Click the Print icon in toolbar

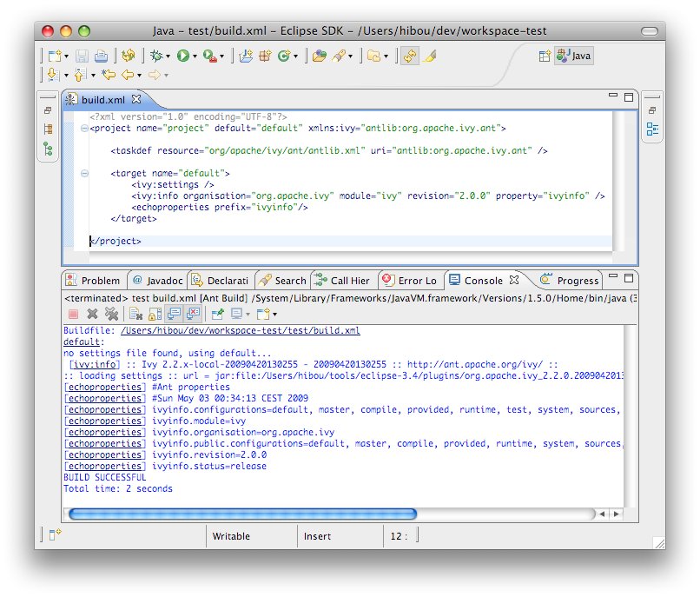tap(102, 56)
